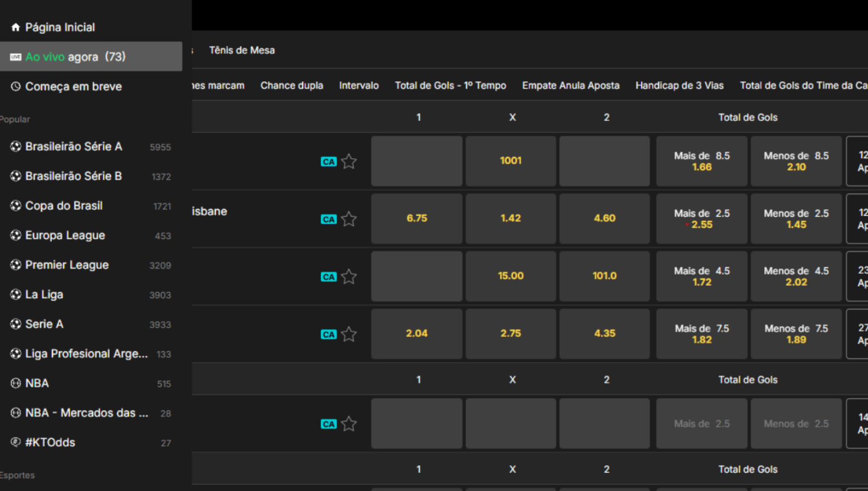The height and width of the screenshot is (491, 868).
Task: Click basketball icon beside NBA
Action: click(x=16, y=383)
